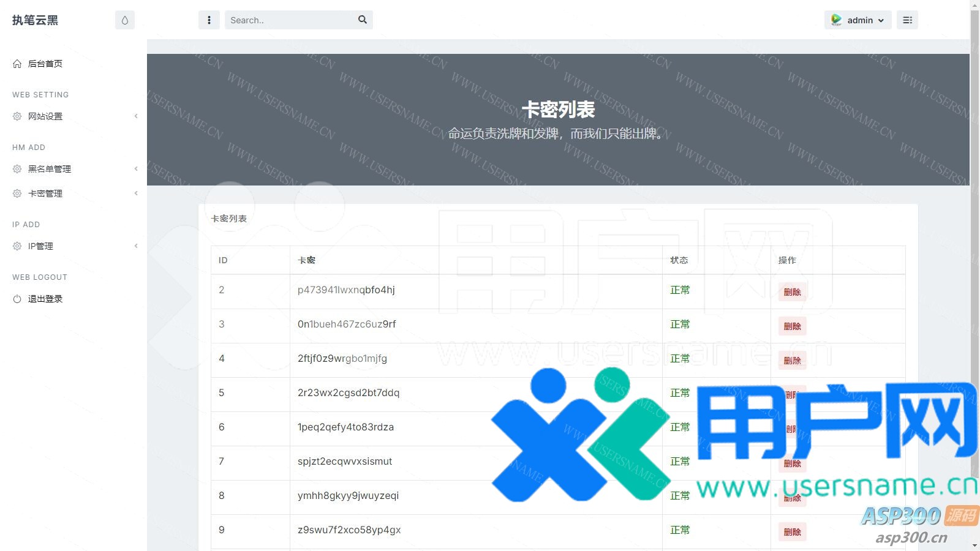Click the gear icon beside IP管理
This screenshot has height=551, width=980.
click(x=17, y=246)
